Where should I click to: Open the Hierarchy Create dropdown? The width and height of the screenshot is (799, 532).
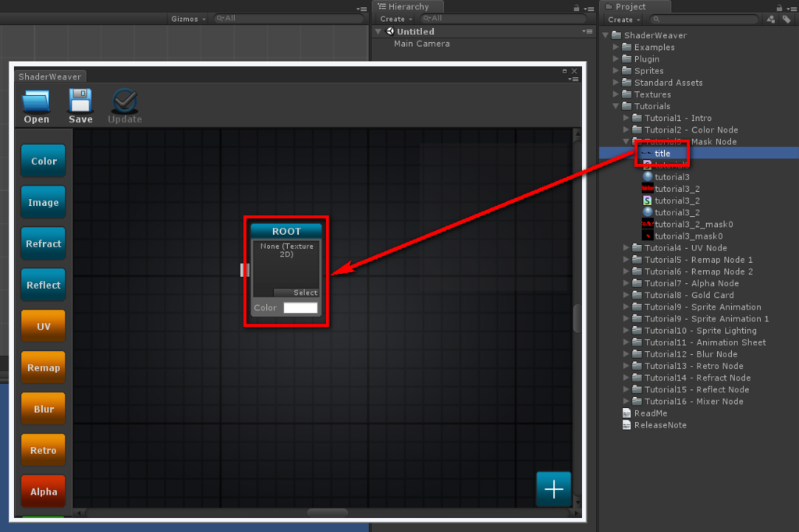(396, 19)
